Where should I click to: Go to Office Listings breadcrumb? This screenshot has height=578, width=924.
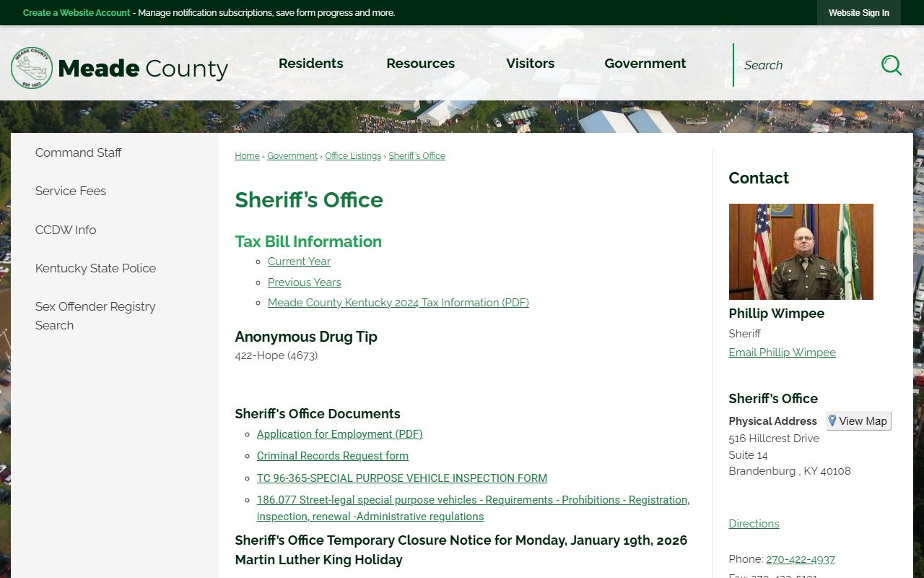click(x=353, y=156)
